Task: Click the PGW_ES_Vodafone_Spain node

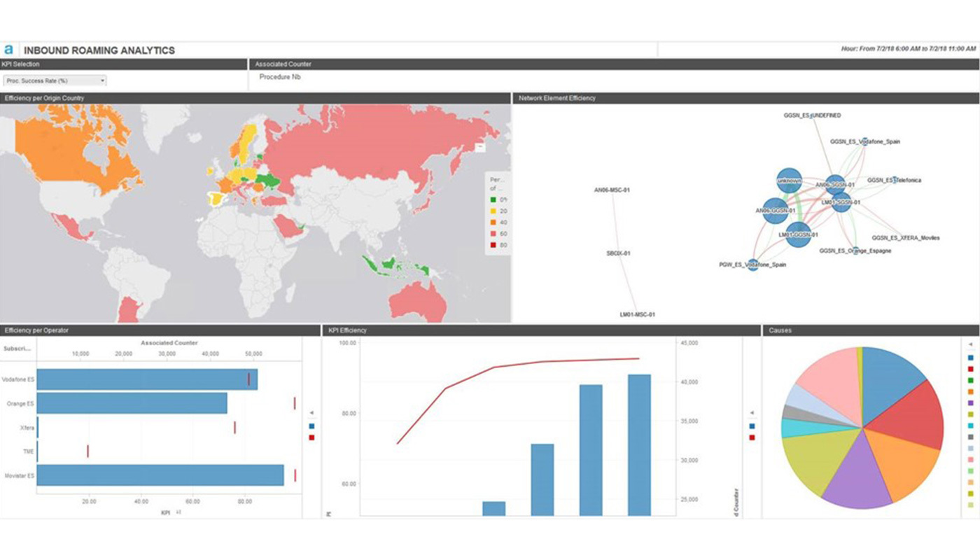Action: pos(753,266)
